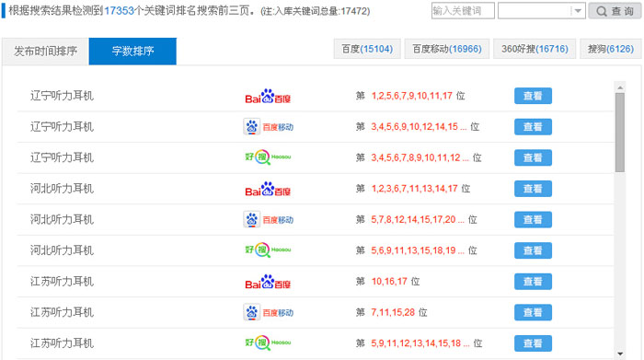The height and width of the screenshot is (360, 644).
Task: Click the 百度移动 logo in 辽宁听力耳机 row
Action: [x=269, y=127]
